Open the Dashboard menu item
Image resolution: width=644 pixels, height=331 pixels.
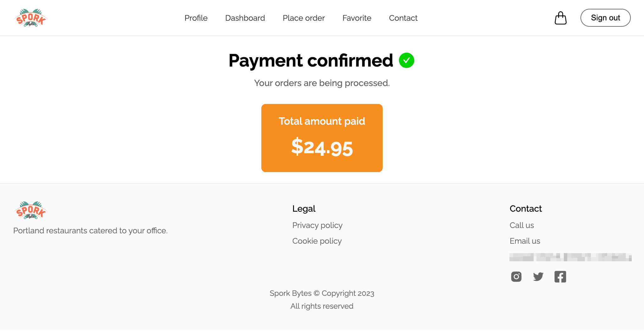(x=245, y=18)
